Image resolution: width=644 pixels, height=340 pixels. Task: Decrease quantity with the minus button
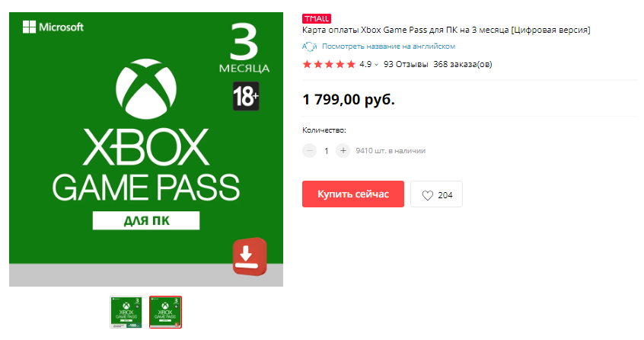(310, 150)
